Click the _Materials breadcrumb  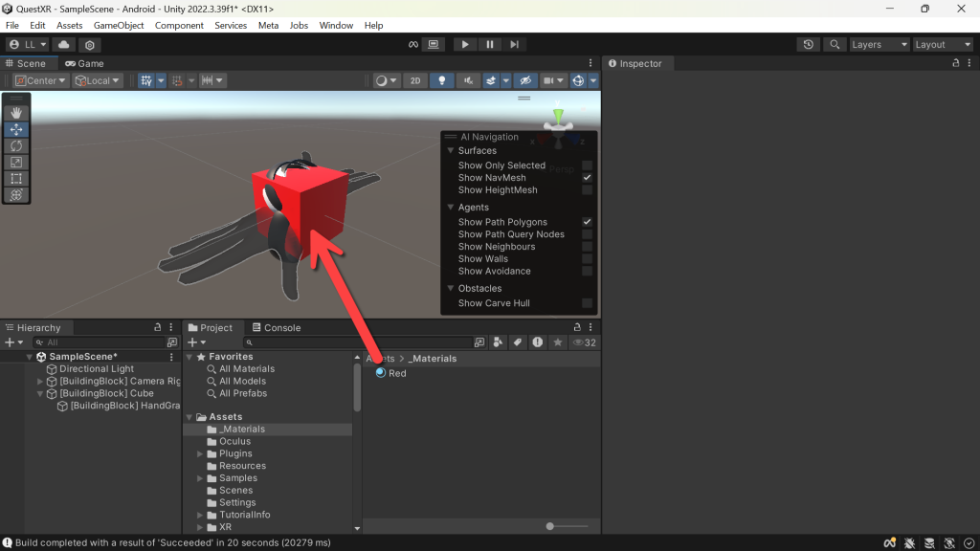[433, 359]
